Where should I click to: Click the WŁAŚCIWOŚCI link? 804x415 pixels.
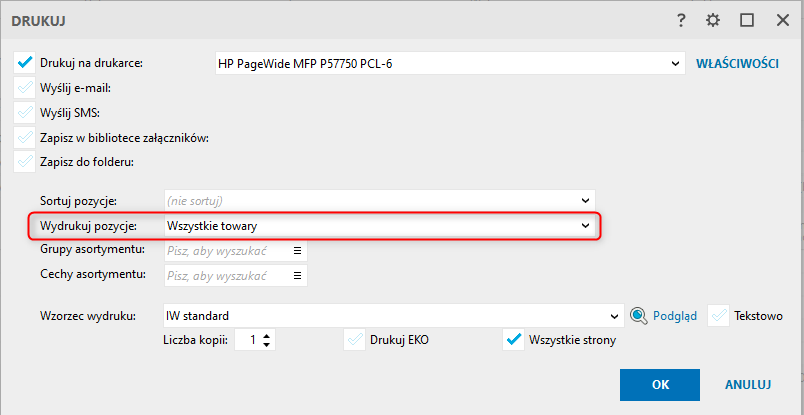coord(737,64)
